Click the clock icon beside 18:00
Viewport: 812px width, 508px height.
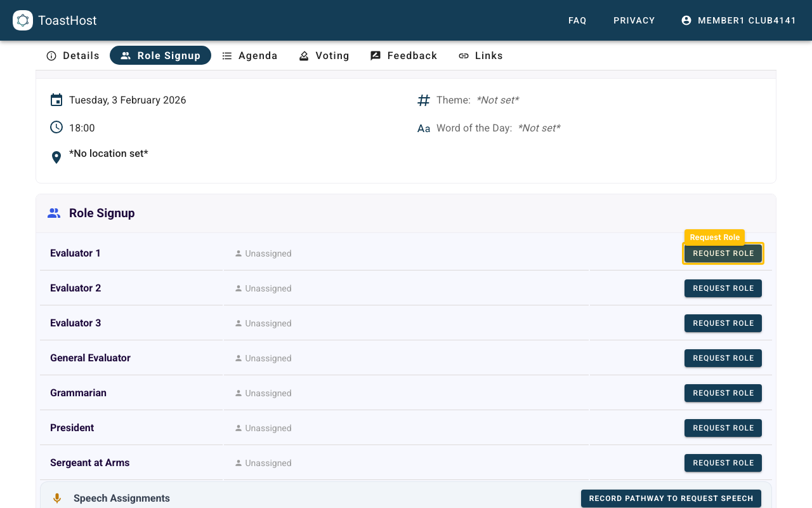(56, 127)
